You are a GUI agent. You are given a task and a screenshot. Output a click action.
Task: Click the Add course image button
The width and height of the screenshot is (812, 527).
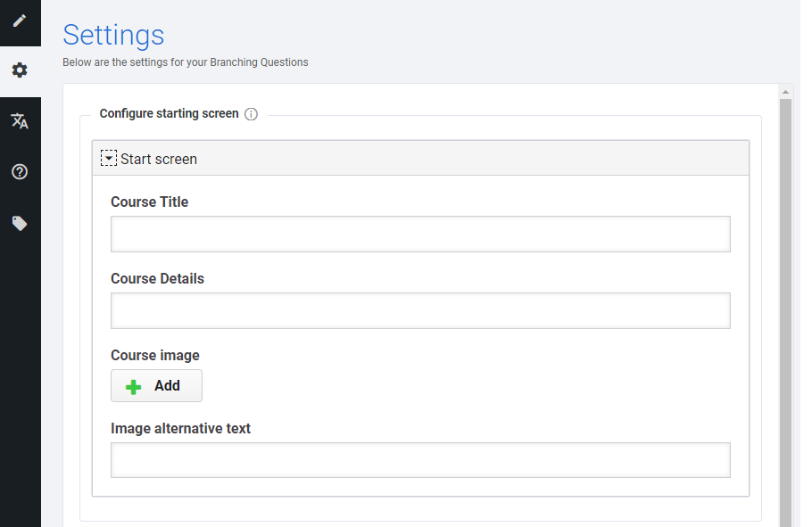[x=156, y=386]
